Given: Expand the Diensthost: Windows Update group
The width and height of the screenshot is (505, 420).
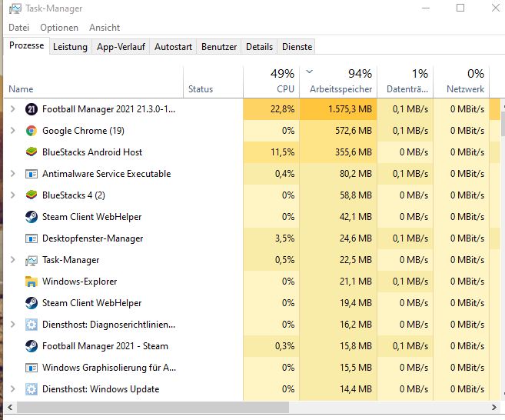Looking at the screenshot, I should click(x=12, y=389).
